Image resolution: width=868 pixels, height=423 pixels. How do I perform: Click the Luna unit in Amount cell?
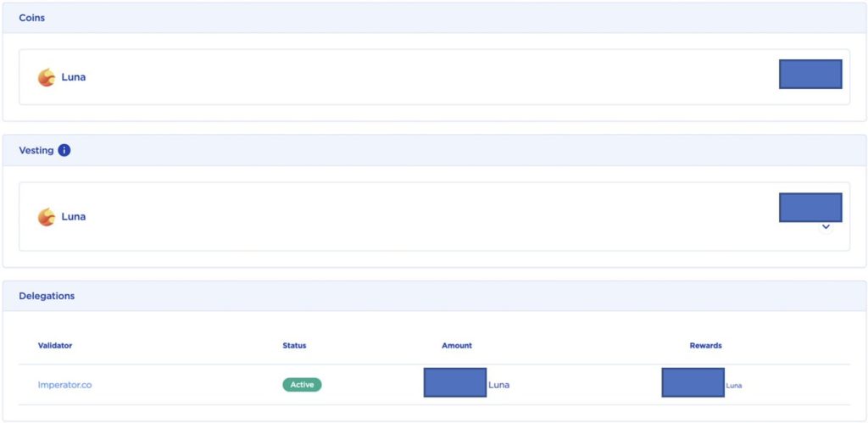click(498, 385)
